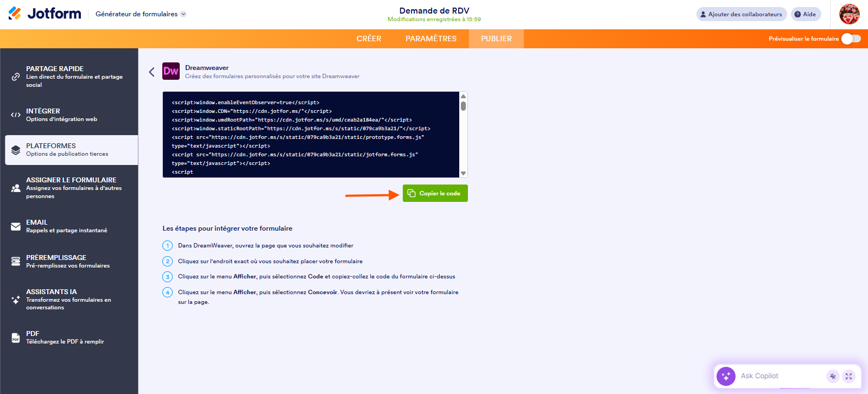Viewport: 868px width, 394px height.
Task: Click 'Les étapes pour intégrer votre formulaire' heading
Action: click(227, 228)
